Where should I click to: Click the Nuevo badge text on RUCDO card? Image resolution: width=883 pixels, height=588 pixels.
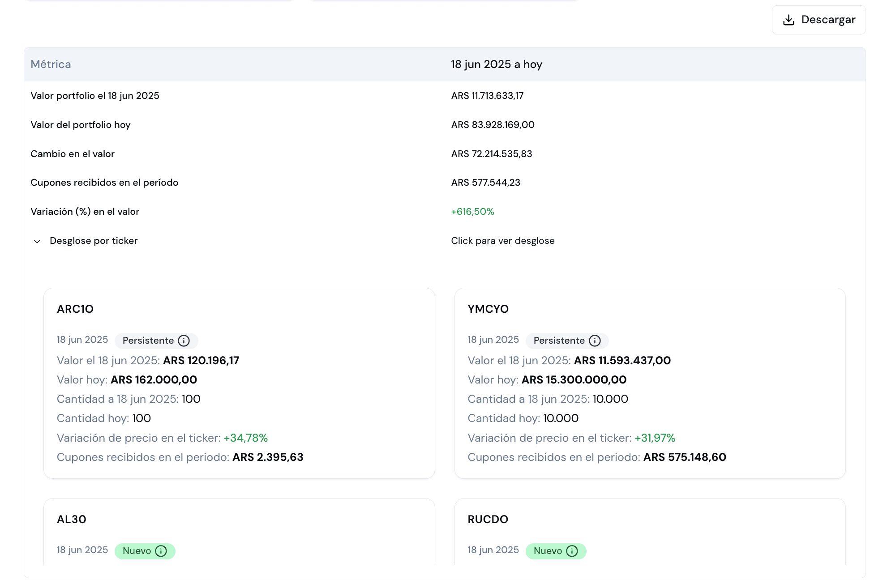tap(548, 551)
